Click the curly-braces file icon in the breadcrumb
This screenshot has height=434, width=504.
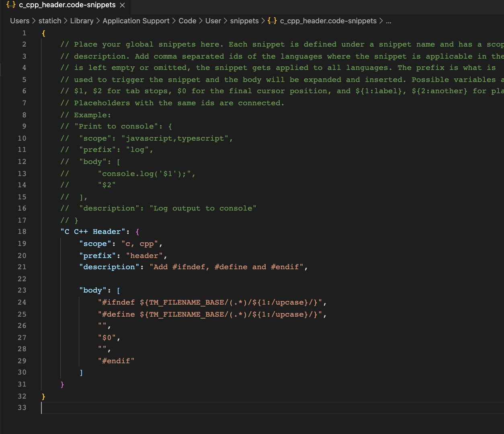[x=272, y=21]
